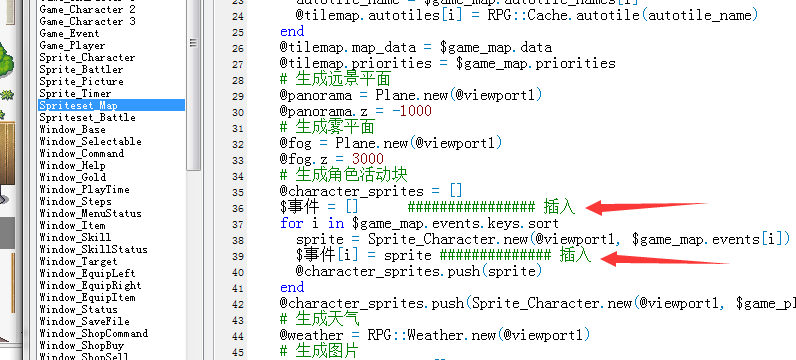This screenshot has height=360, width=796.
Task: Click the @weather = RPG::Weather.new line
Action: tap(435, 335)
